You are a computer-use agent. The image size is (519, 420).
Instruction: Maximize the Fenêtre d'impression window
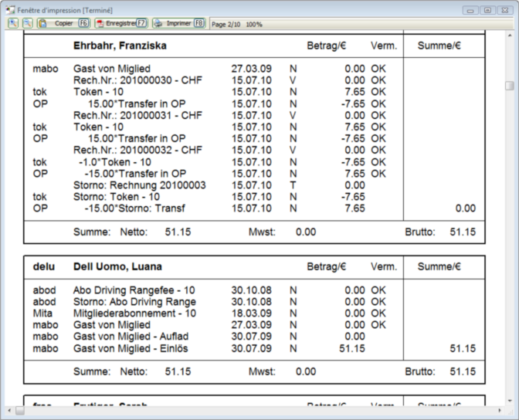pos(487,10)
